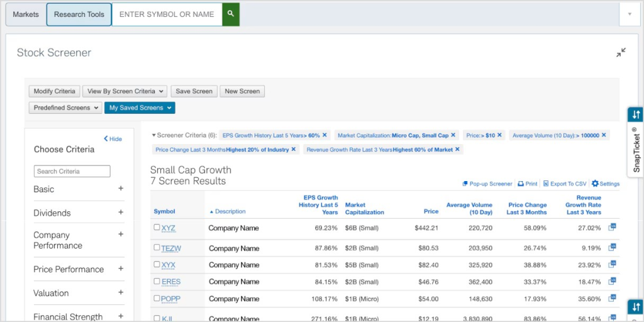Click the green search magnifier button
The width and height of the screenshot is (644, 322).
point(231,14)
